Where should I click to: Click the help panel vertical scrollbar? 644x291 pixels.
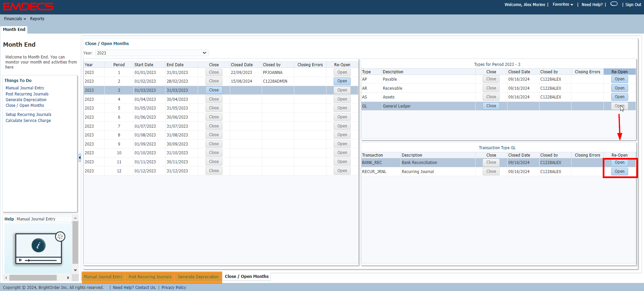point(76,242)
